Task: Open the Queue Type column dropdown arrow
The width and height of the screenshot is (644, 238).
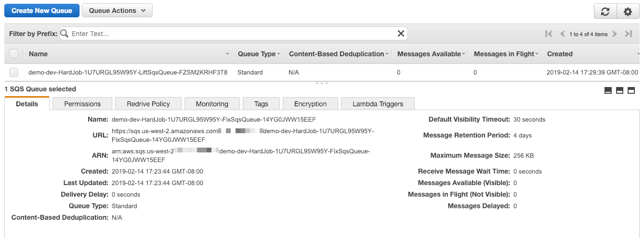Action: click(279, 54)
